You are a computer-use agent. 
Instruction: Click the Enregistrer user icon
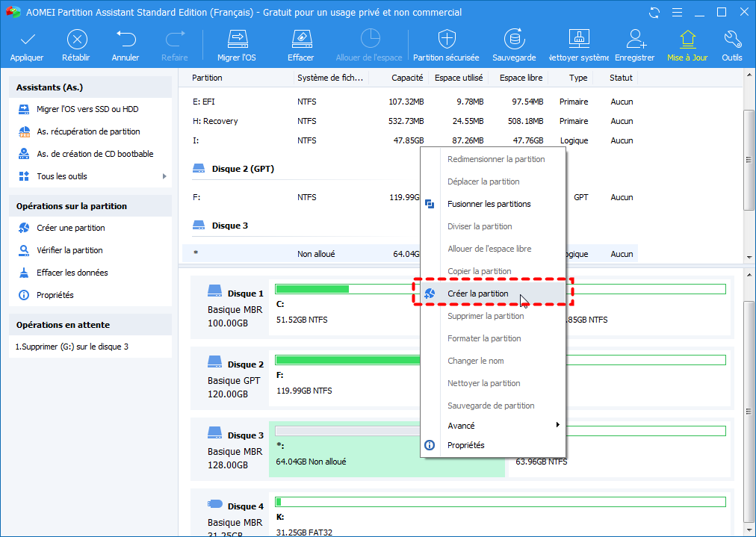635,40
